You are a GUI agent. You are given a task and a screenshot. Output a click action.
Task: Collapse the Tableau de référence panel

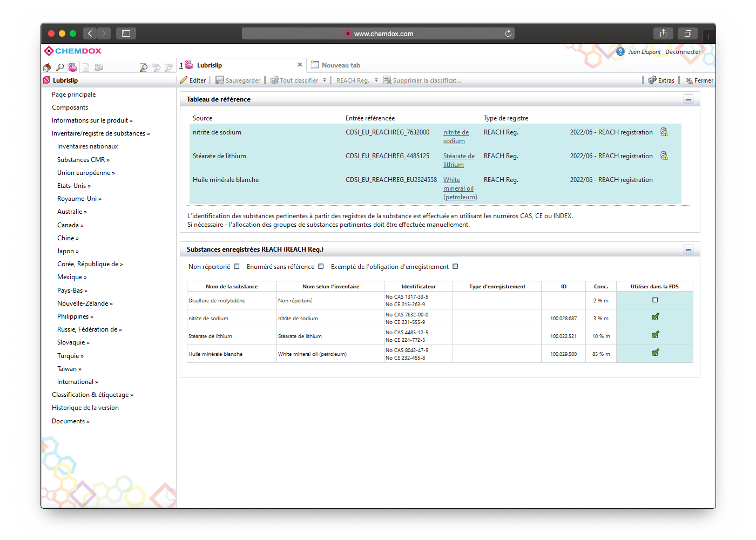coord(688,99)
